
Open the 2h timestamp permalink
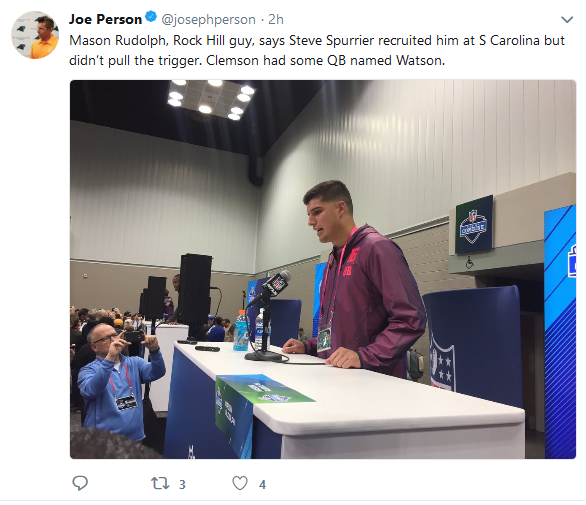click(x=276, y=19)
